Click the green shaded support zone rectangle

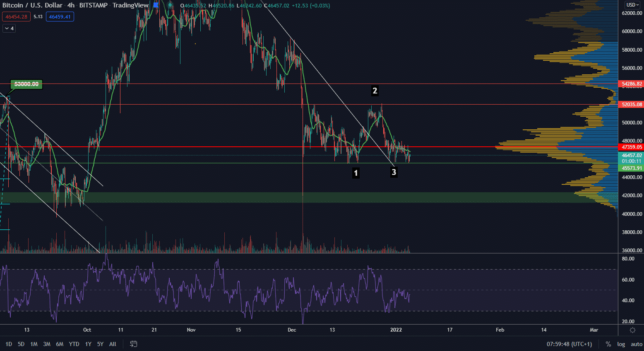[290, 197]
